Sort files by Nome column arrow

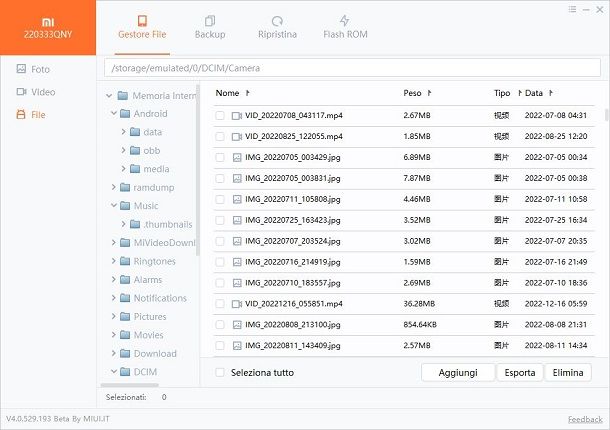pos(247,93)
